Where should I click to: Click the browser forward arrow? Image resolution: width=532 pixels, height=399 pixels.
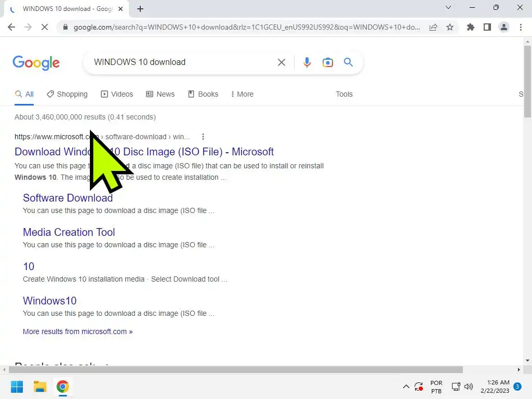coord(28,27)
